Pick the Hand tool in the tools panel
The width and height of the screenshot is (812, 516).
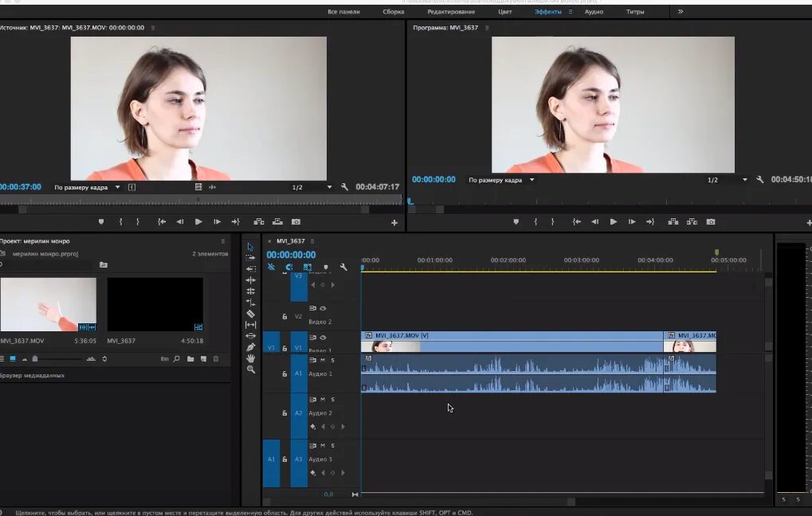[x=251, y=358]
